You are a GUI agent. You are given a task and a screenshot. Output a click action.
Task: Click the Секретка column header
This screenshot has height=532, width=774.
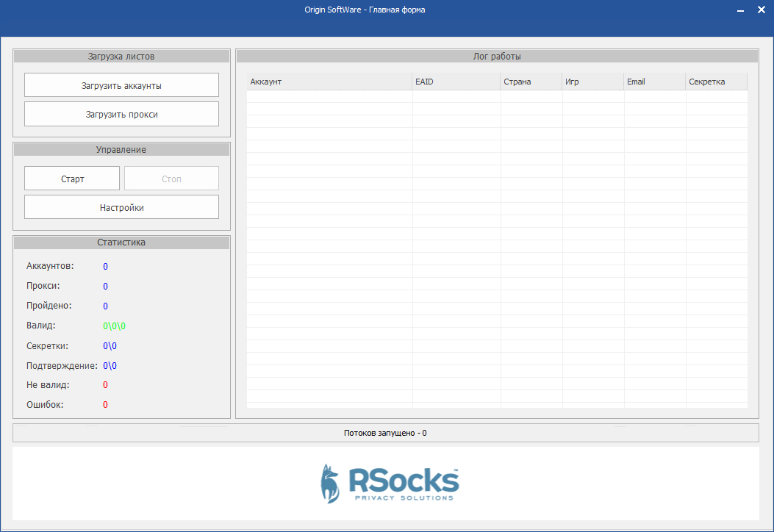[715, 82]
